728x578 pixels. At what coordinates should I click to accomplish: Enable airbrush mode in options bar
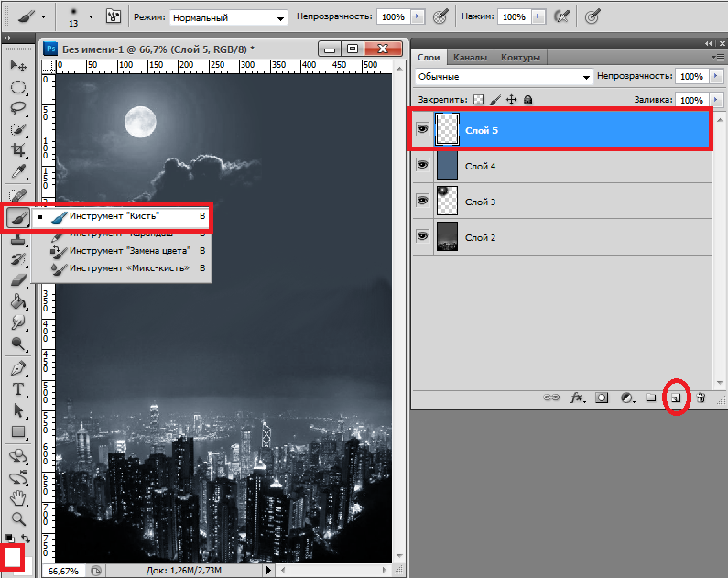click(562, 16)
